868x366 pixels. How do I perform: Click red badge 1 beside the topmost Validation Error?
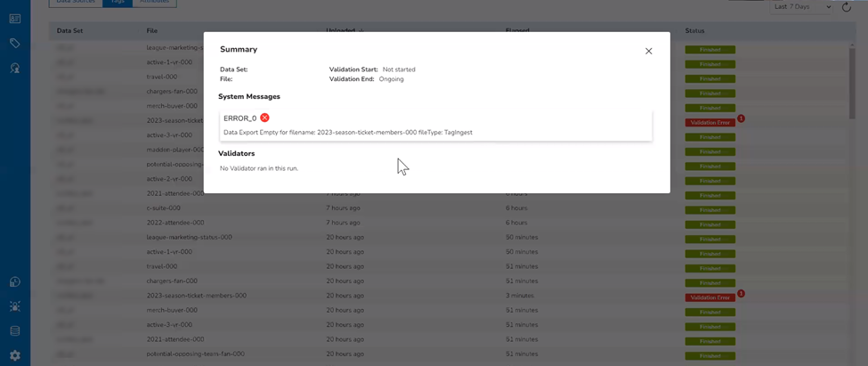click(x=742, y=118)
